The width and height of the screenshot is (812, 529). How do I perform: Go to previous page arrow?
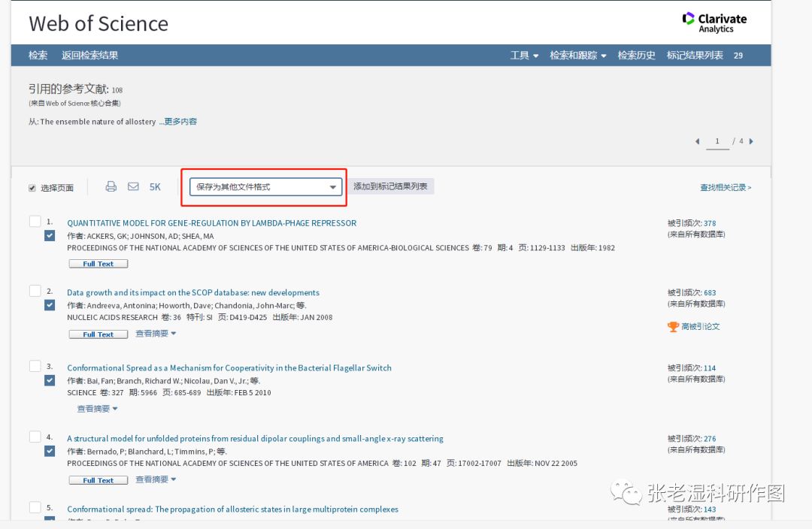(x=697, y=141)
